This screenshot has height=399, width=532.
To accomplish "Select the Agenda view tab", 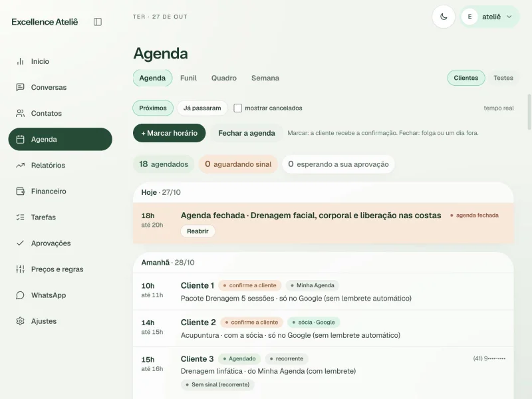I will 152,78.
